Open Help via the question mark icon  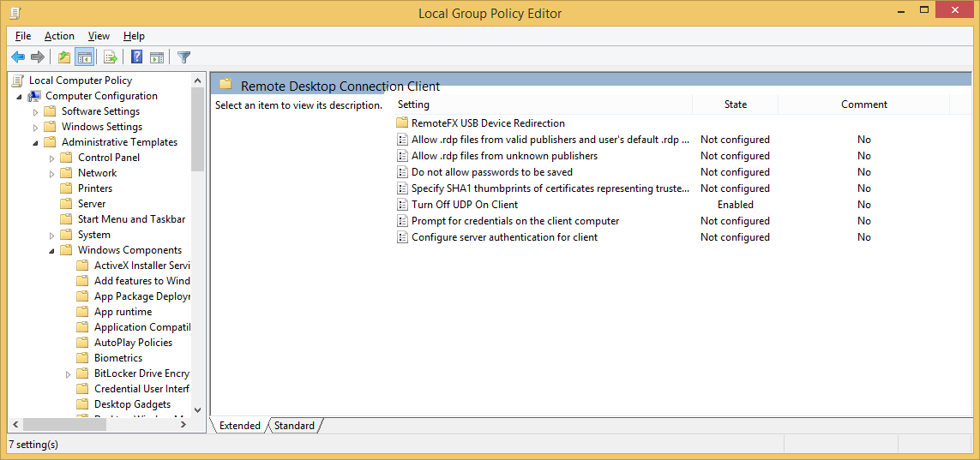tap(137, 57)
